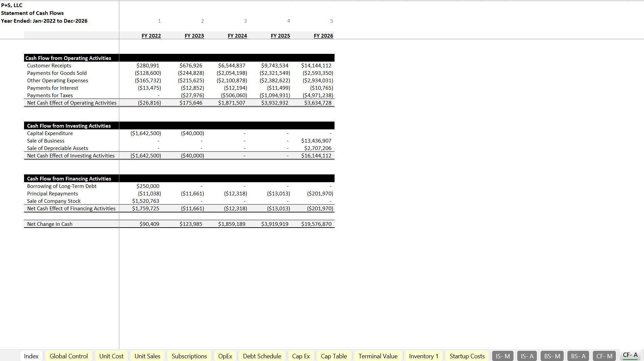Click the Sale of Company Stock label
The width and height of the screenshot is (644, 361).
point(54,201)
